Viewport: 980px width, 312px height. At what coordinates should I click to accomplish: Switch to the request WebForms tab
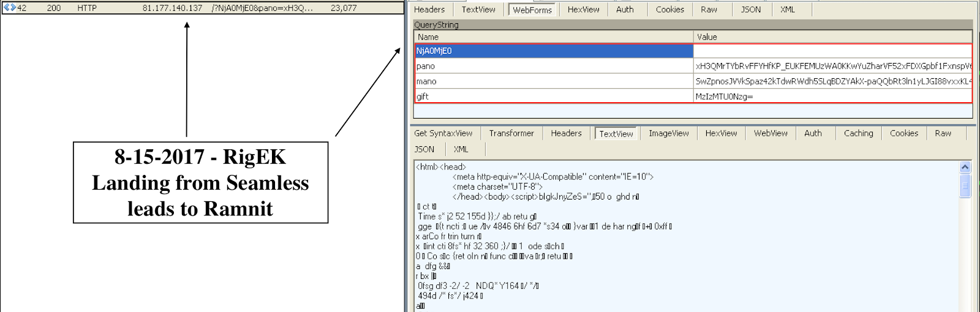532,10
